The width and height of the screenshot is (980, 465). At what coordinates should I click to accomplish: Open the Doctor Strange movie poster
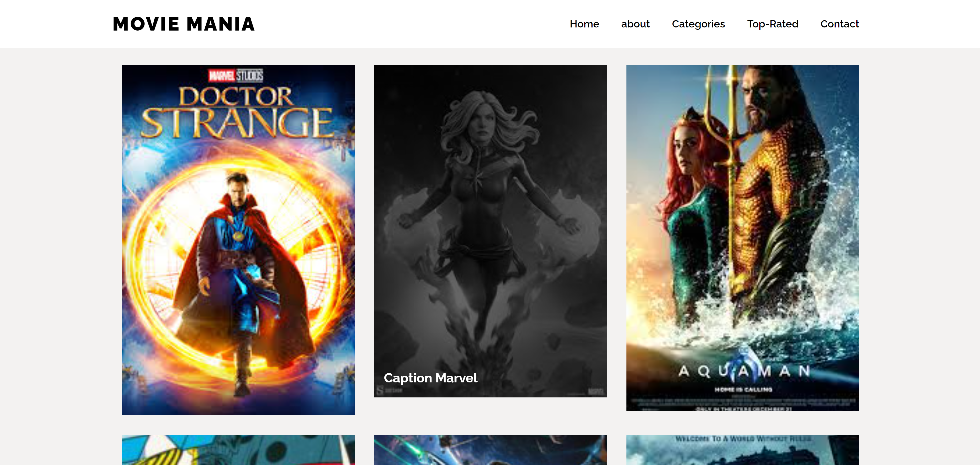[x=238, y=240]
